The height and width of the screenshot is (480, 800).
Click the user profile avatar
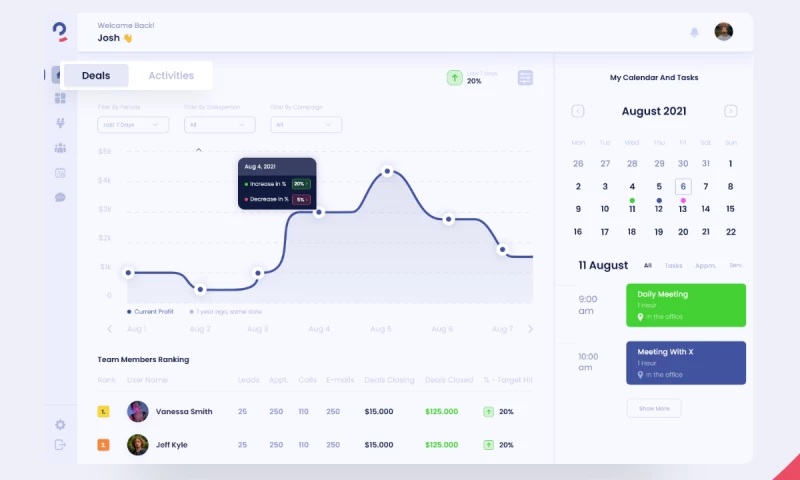tap(724, 32)
